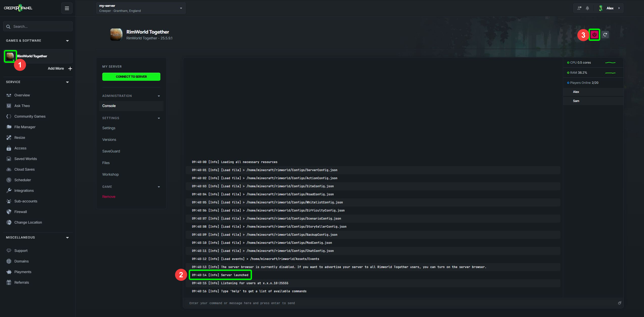
Task: Collapse the Game section
Action: 159,187
